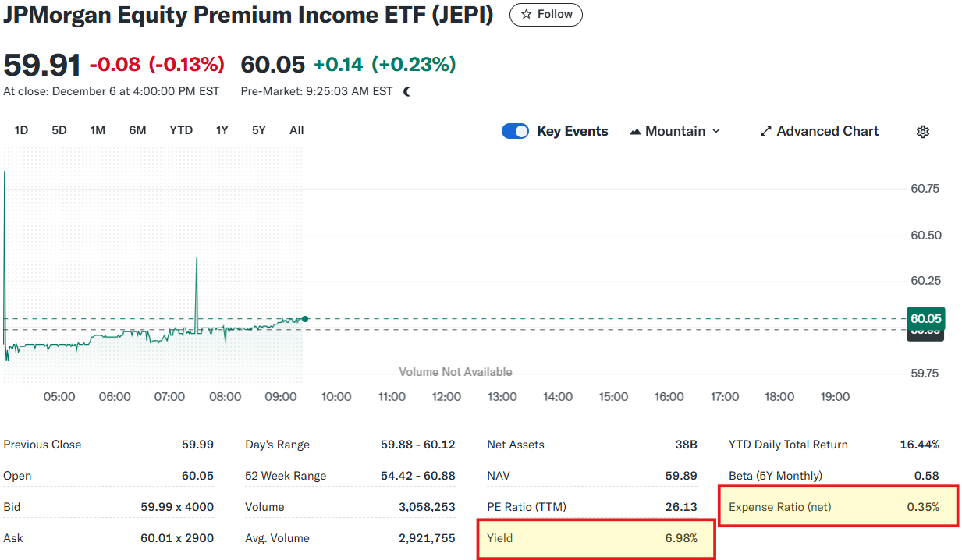Click the JPMorgan Equity Premium Income ETF title
The image size is (962, 560).
(249, 15)
